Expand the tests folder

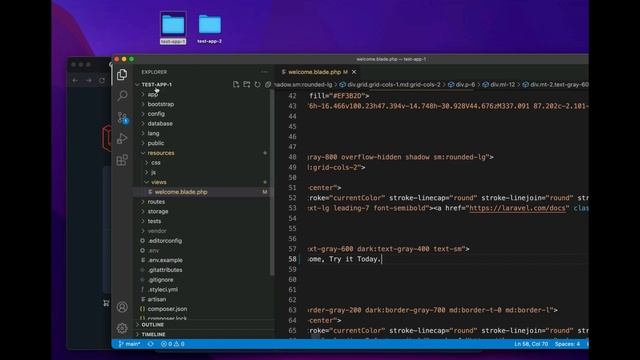click(203, 221)
